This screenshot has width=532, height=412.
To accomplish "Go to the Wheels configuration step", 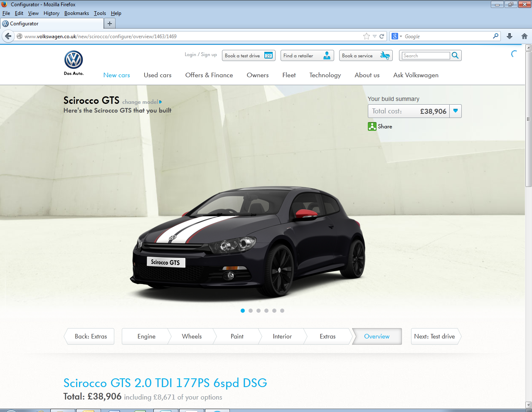I will tap(192, 336).
